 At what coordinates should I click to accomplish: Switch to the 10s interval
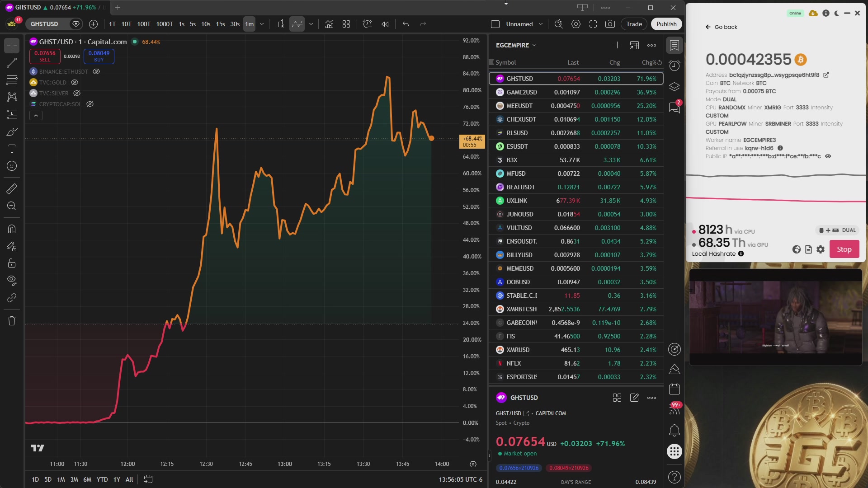tap(206, 24)
